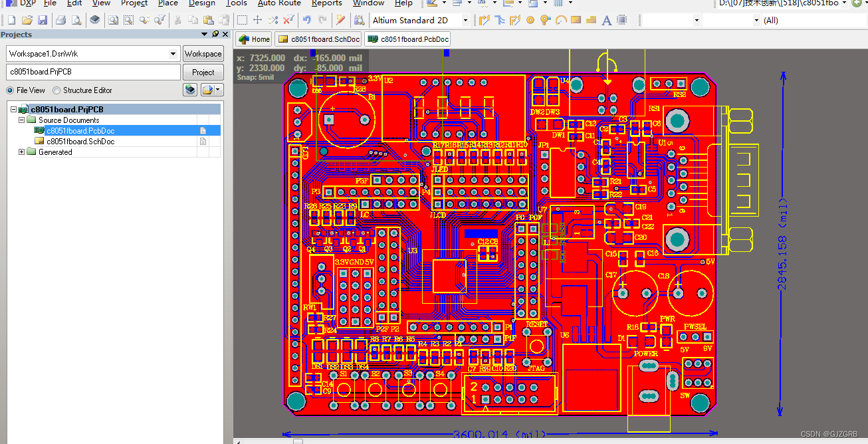Viewport: 868px width, 444px height.
Task: Select the Place Pad tool
Action: (530, 20)
